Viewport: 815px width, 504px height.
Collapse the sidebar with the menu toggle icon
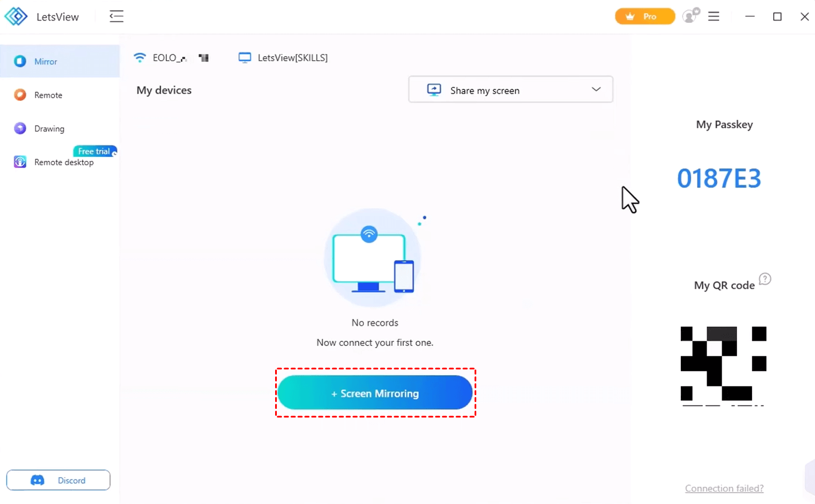click(116, 17)
